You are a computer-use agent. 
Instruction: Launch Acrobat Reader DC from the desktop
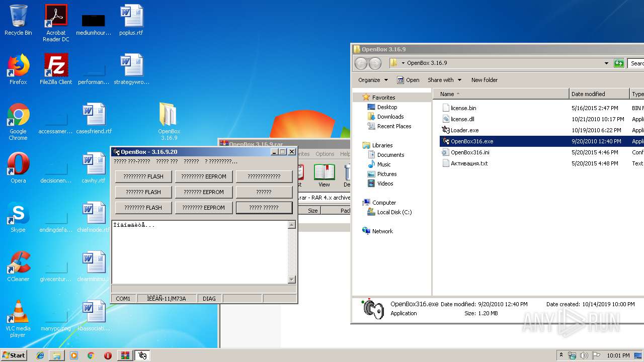[x=56, y=23]
